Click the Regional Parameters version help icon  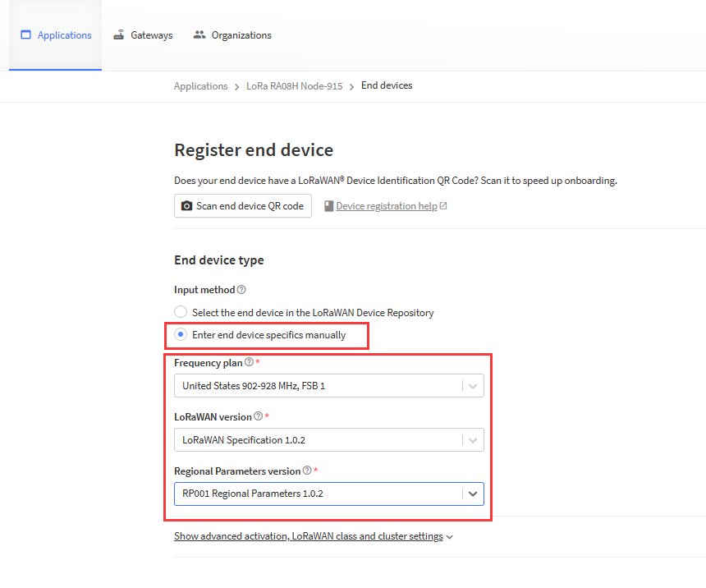(307, 471)
